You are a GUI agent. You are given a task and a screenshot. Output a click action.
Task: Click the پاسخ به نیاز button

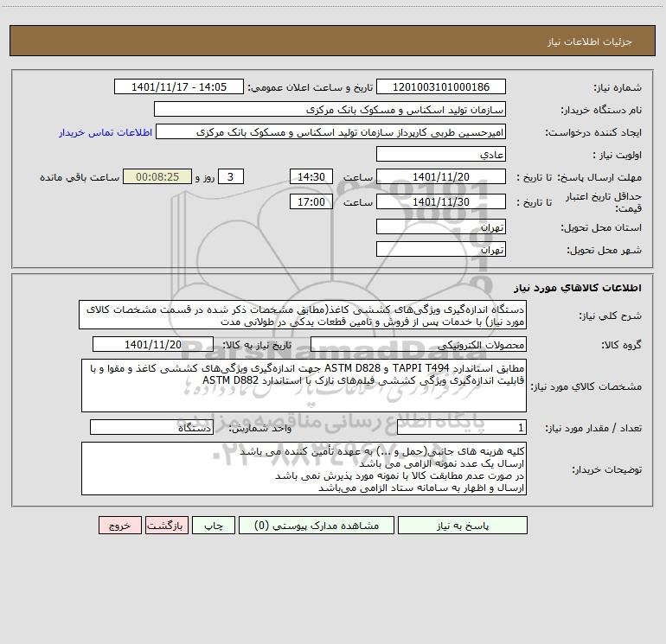(463, 525)
